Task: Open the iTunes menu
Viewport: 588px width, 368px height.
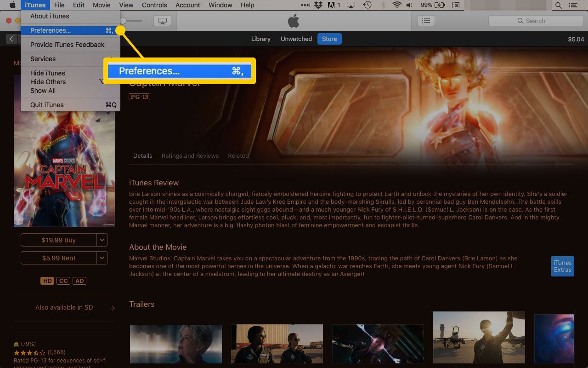Action: coord(35,5)
